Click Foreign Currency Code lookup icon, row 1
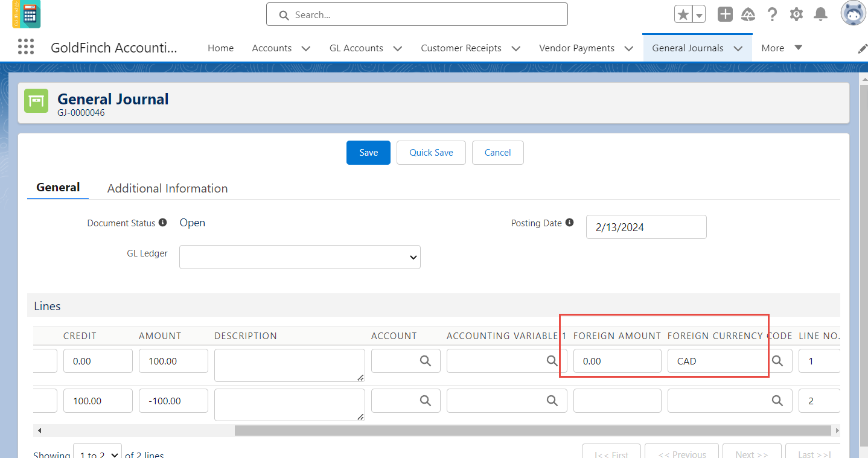 (778, 361)
